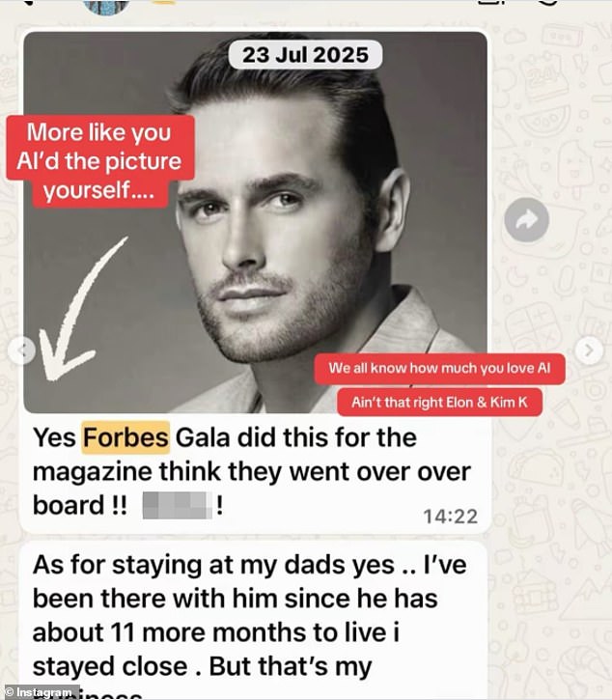Click the blurred word after 'board !!'
The width and height of the screenshot is (612, 700).
point(178,505)
